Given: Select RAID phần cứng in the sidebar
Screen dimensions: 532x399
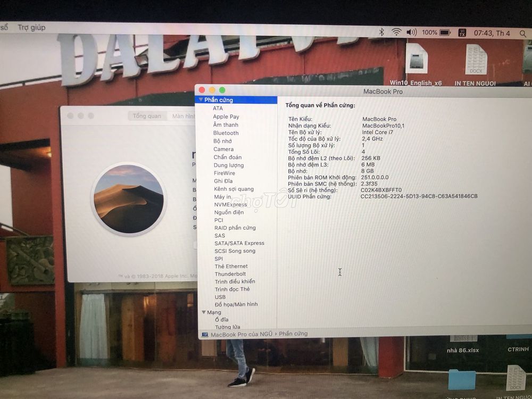Looking at the screenshot, I should [x=235, y=228].
